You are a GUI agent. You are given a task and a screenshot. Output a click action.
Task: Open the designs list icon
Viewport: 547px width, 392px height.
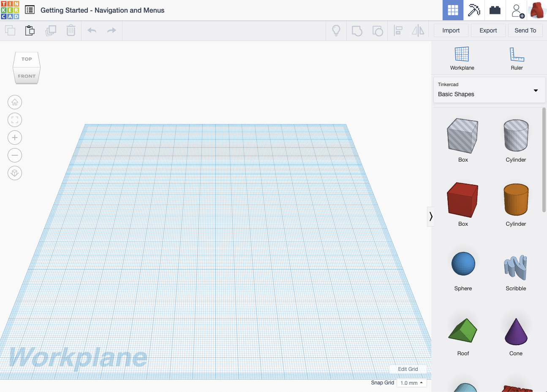[x=30, y=10]
